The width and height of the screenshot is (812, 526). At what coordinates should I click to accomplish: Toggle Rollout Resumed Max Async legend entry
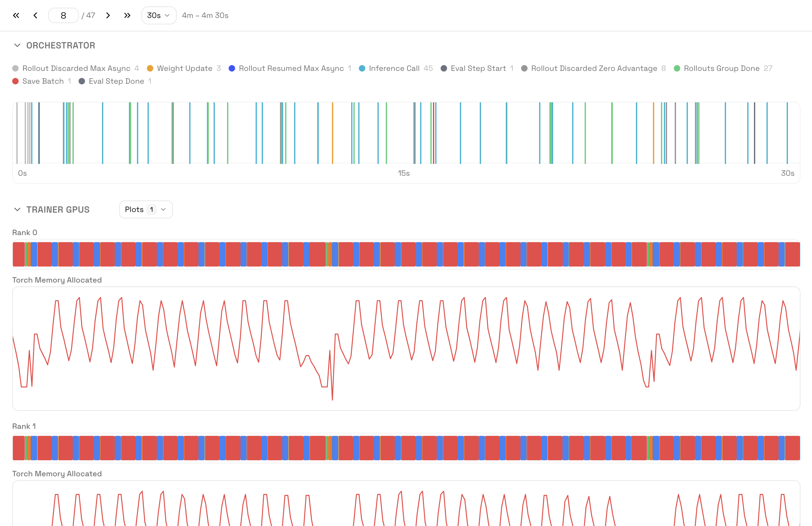point(290,68)
